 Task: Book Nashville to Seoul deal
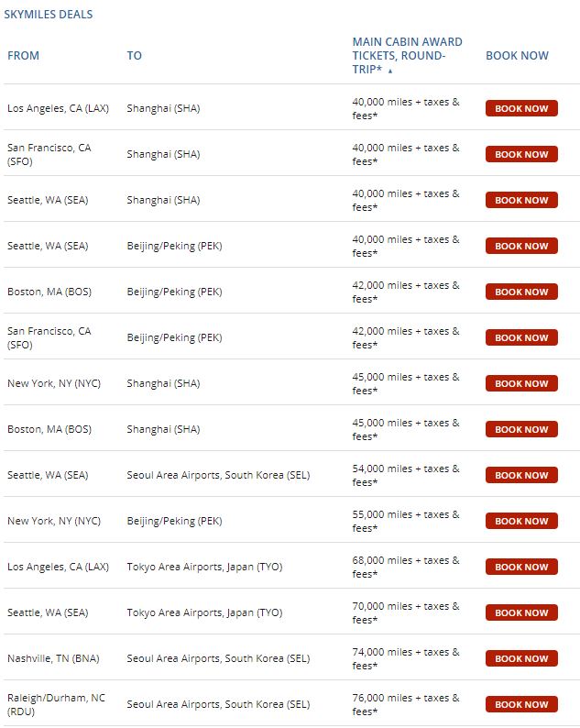[521, 658]
